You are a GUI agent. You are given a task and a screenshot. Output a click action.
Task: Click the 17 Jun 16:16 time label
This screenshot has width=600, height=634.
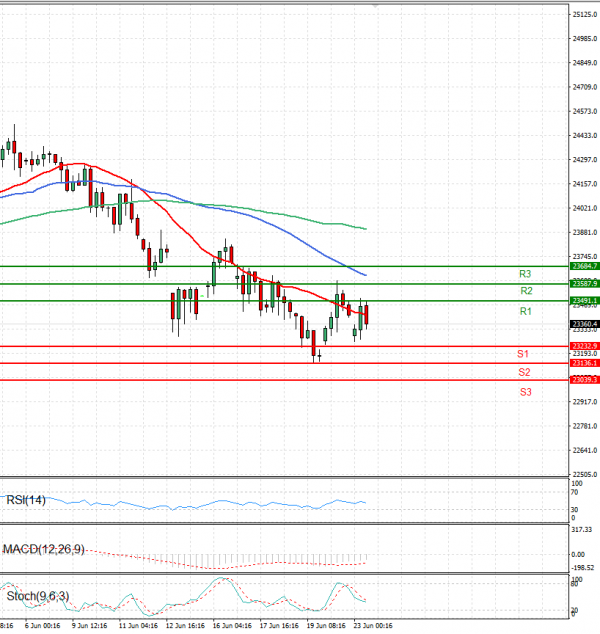pos(279,626)
